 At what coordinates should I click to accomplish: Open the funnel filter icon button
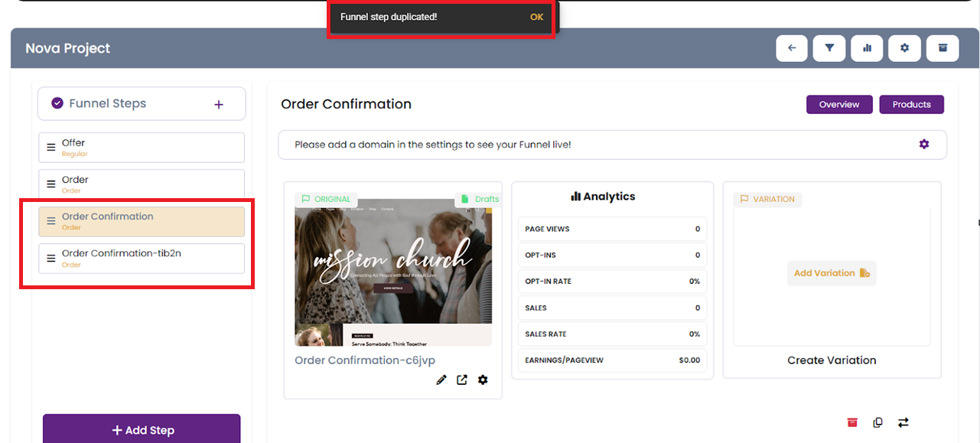[x=829, y=48]
